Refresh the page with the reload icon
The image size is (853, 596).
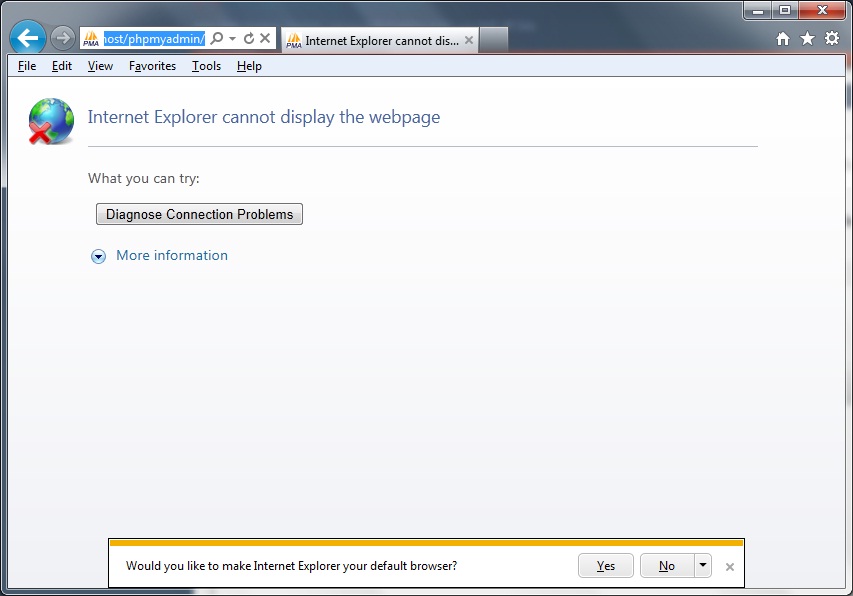coord(249,38)
